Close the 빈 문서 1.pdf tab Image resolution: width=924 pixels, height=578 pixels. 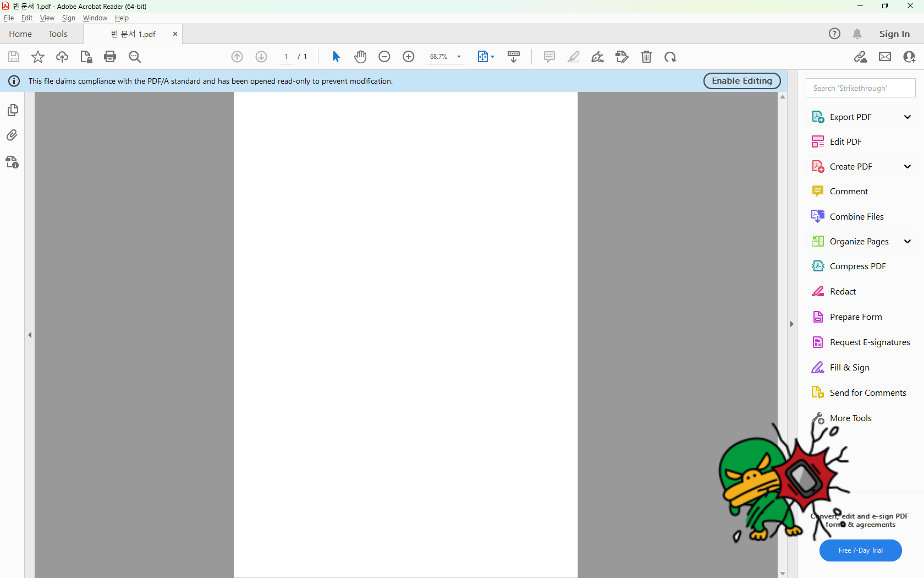[175, 34]
